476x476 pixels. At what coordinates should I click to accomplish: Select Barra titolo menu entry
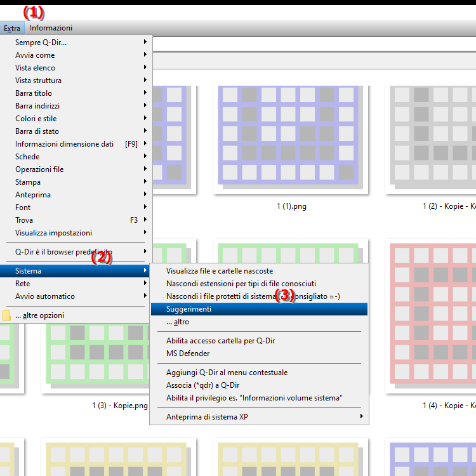[76, 93]
